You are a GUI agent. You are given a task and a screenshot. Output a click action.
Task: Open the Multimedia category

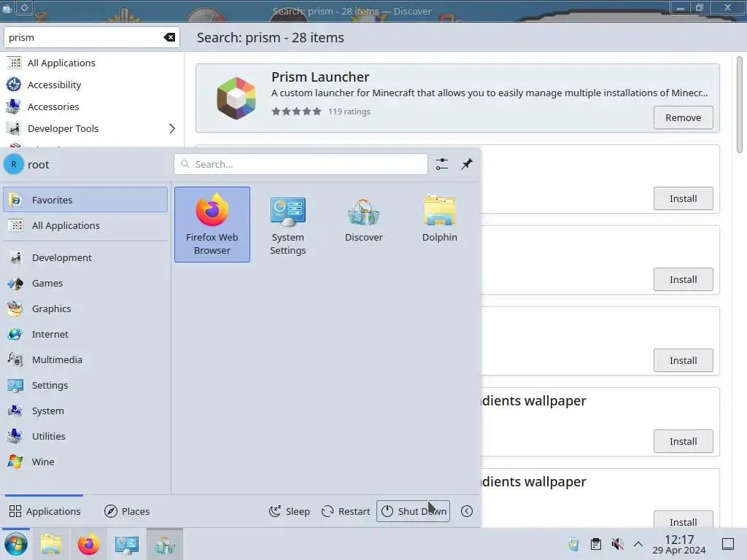click(85, 359)
